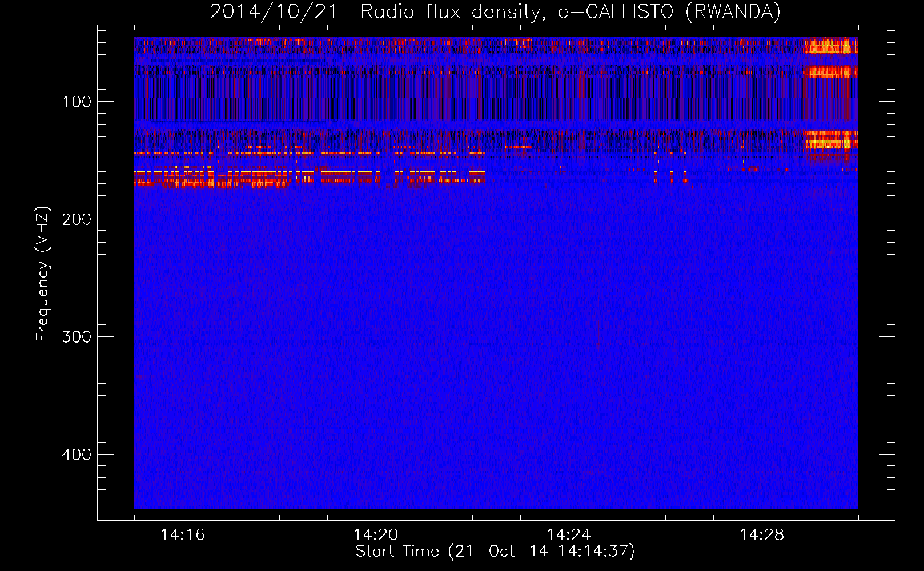The image size is (924, 571).
Task: Click the '400' frequency tick label
Action: pyautogui.click(x=77, y=455)
